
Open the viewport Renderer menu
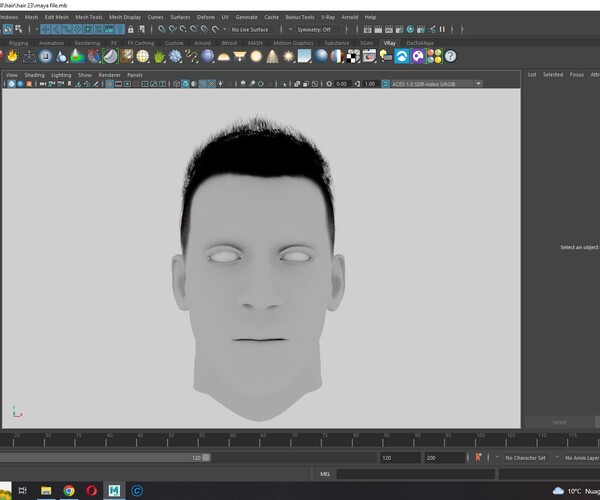109,75
